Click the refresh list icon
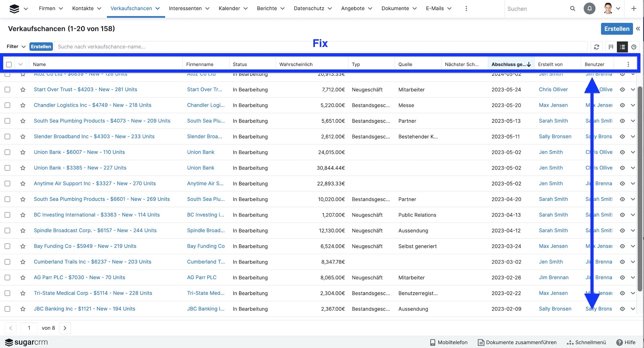 coord(596,47)
